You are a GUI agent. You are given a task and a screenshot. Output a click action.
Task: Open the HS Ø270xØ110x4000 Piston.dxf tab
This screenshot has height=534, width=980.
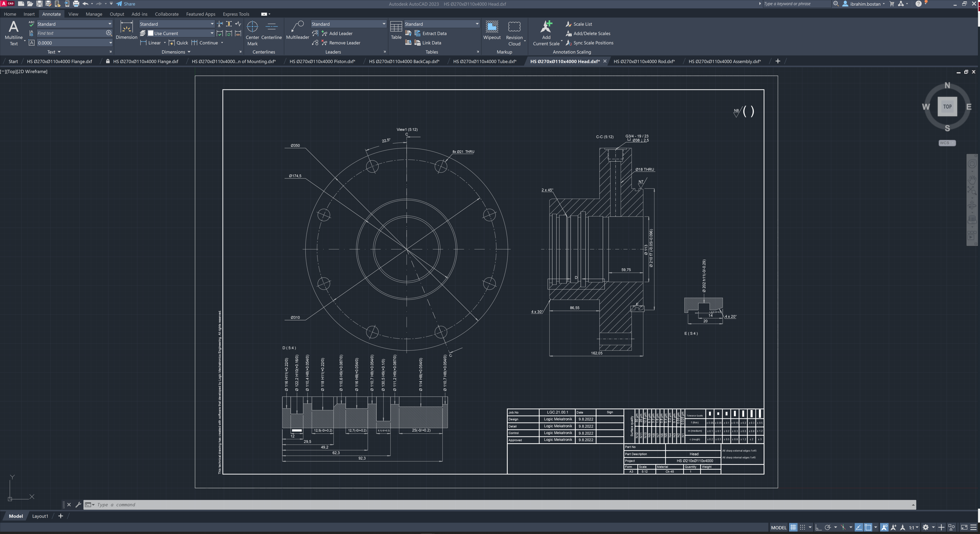pyautogui.click(x=322, y=61)
